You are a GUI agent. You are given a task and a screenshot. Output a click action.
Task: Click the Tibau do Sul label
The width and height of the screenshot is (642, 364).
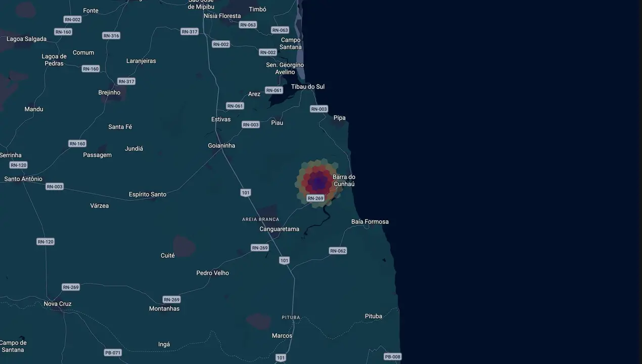pos(308,86)
